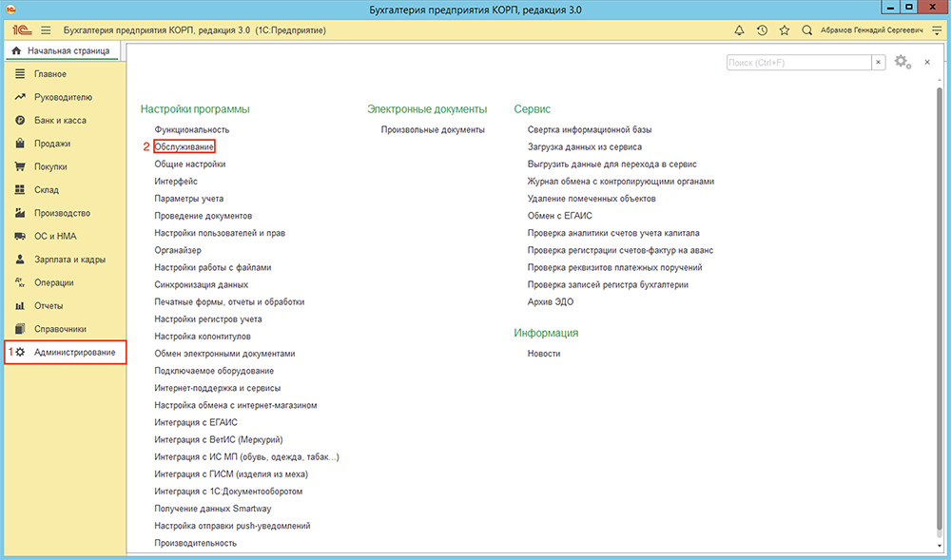
Task: Open Загрузка данных из сервиса link
Action: (x=585, y=146)
